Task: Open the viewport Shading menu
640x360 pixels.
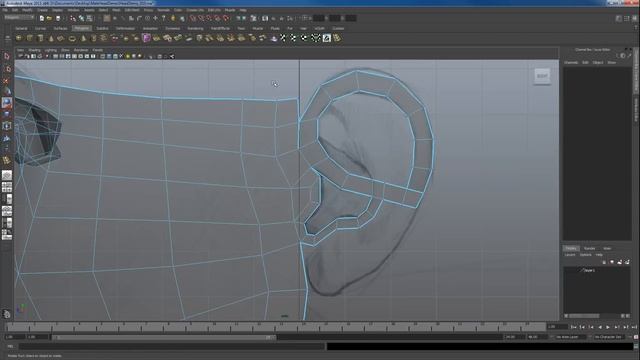Action: pyautogui.click(x=35, y=50)
